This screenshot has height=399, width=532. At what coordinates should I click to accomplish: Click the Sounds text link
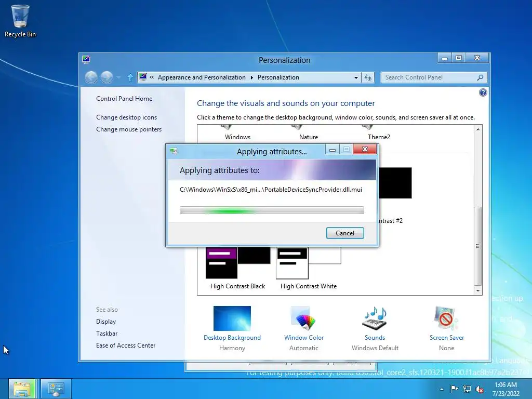pos(375,338)
